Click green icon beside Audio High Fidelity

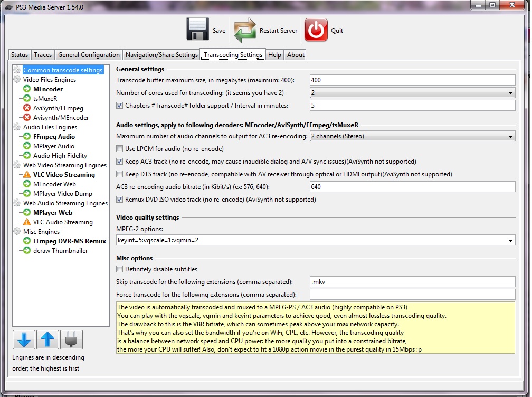pos(27,155)
